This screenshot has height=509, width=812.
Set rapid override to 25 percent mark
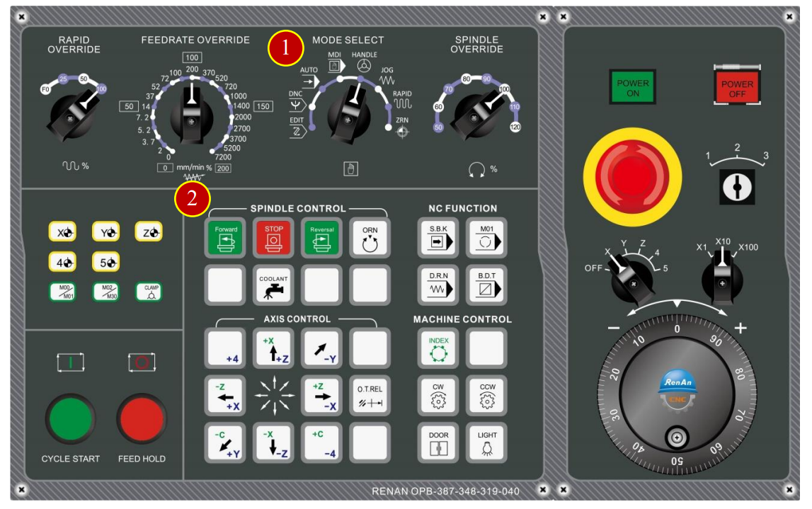point(63,79)
